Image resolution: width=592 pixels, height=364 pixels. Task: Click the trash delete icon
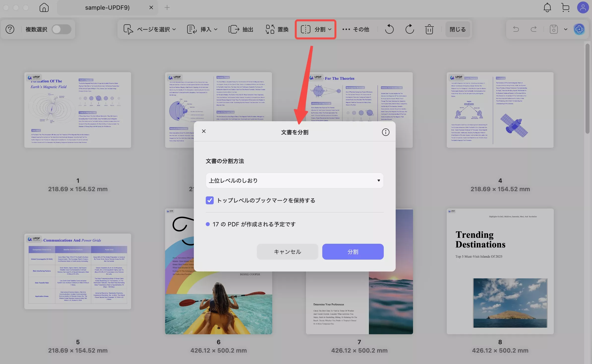429,29
